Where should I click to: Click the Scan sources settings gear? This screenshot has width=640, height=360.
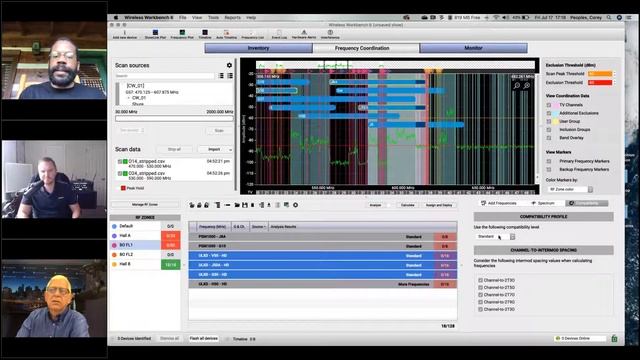pyautogui.click(x=229, y=65)
